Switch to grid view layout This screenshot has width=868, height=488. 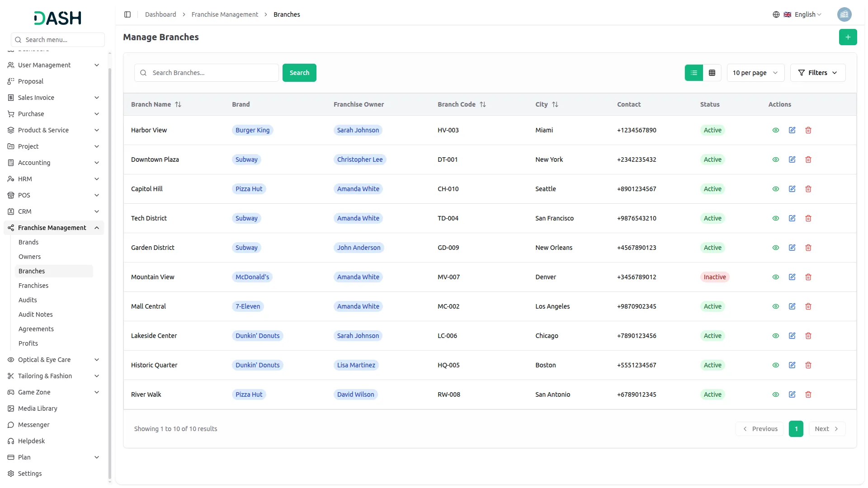[x=712, y=73]
